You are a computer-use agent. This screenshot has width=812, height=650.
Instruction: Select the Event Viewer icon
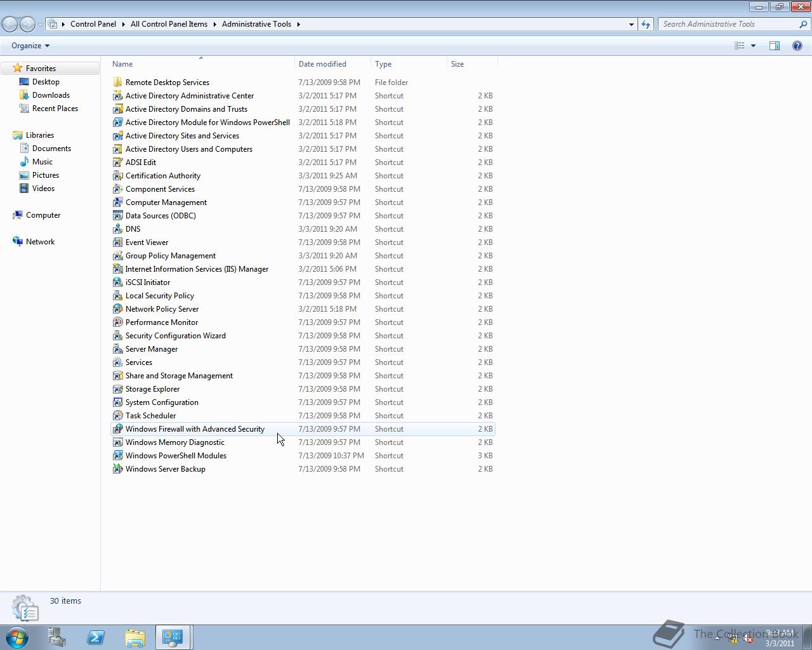[x=117, y=242]
